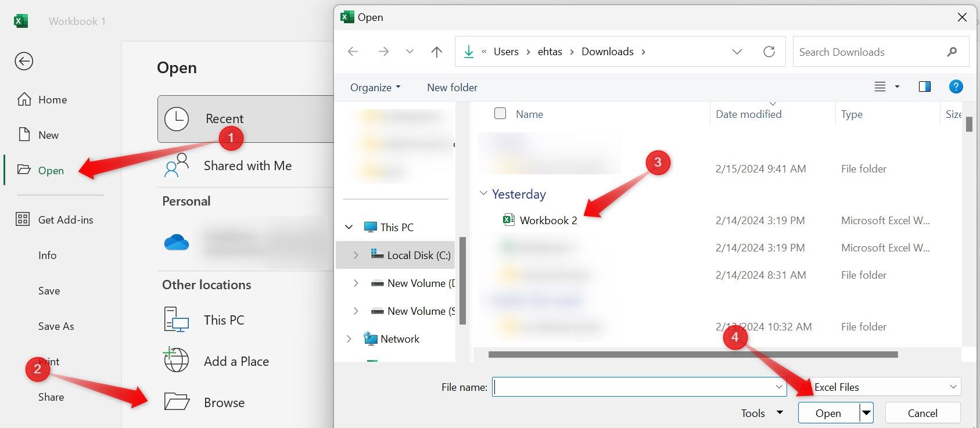
Task: Click the change view icon
Action: pos(880,87)
